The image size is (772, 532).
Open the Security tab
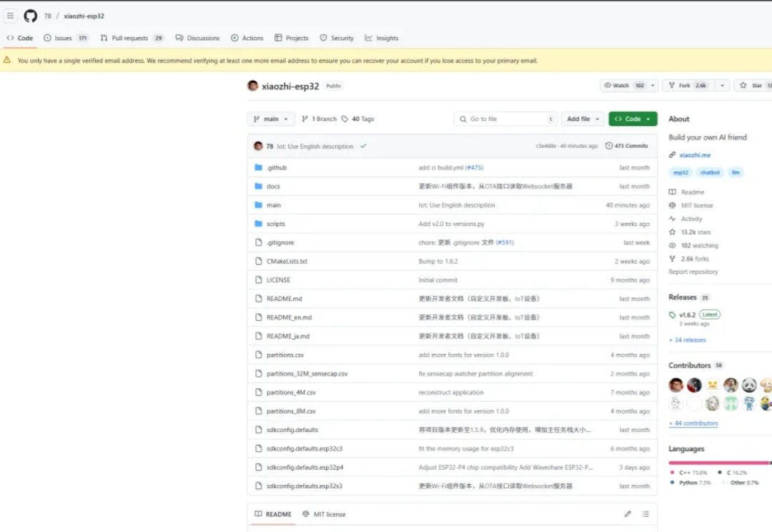pos(337,38)
